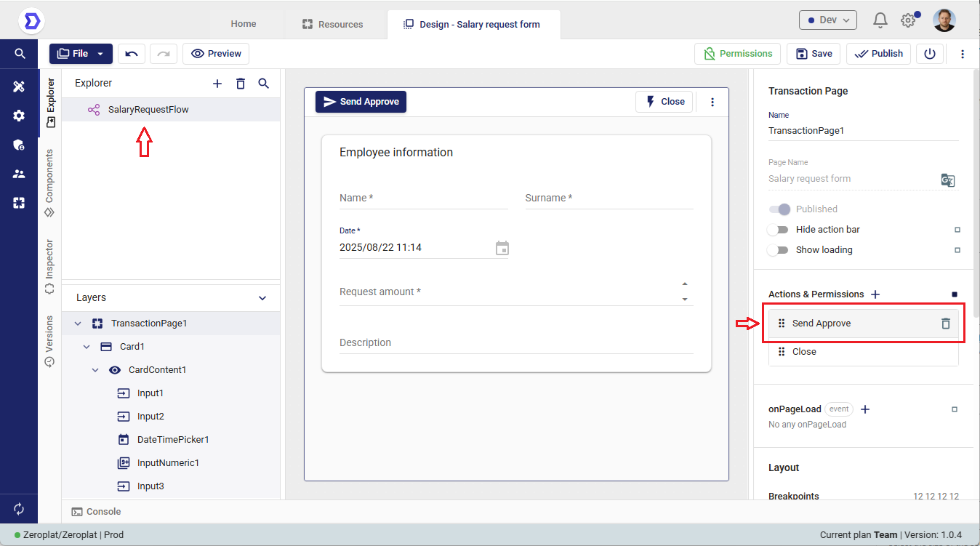The height and width of the screenshot is (546, 980).
Task: Open calendar picker for Date field
Action: tap(502, 248)
